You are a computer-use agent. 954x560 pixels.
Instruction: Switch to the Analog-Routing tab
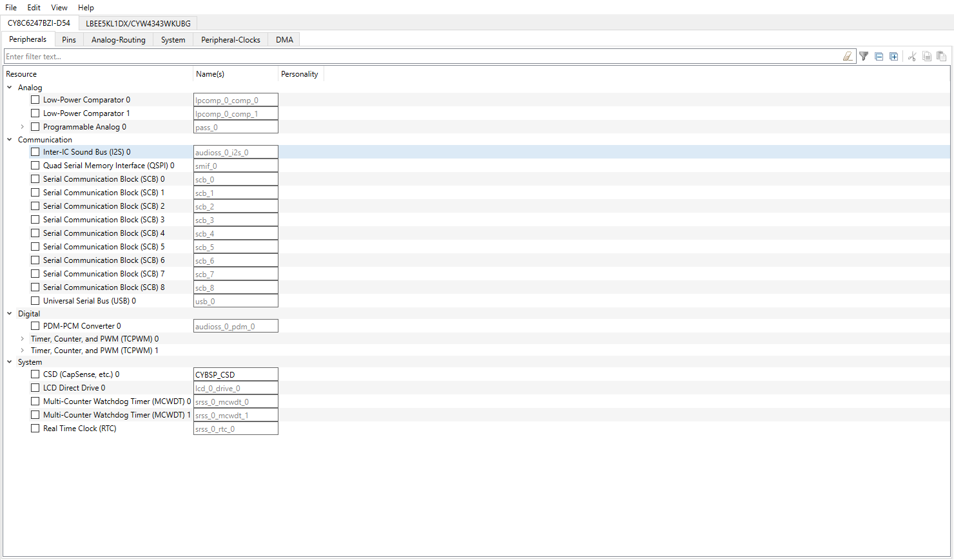(x=119, y=40)
